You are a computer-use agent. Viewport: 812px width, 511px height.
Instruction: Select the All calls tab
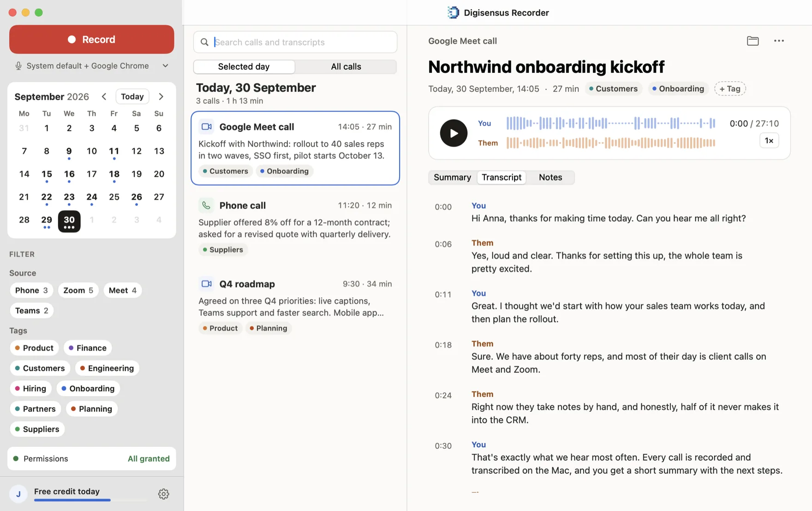[346, 66]
